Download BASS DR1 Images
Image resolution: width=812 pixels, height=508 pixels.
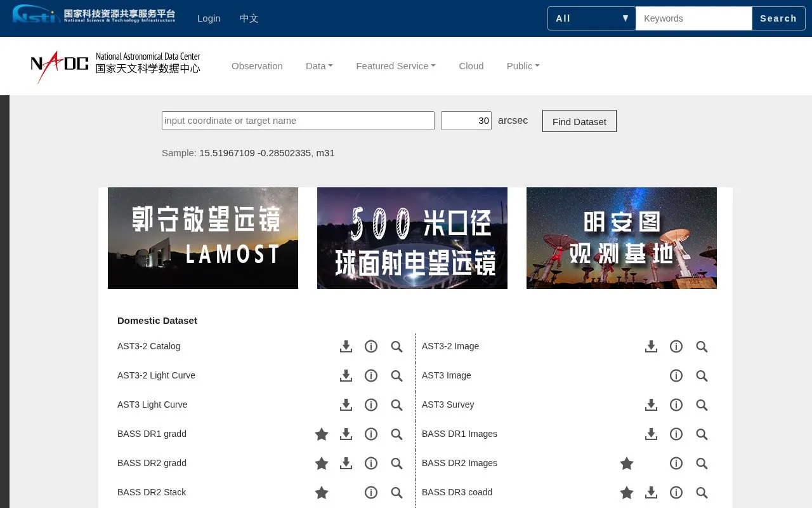[x=651, y=434]
